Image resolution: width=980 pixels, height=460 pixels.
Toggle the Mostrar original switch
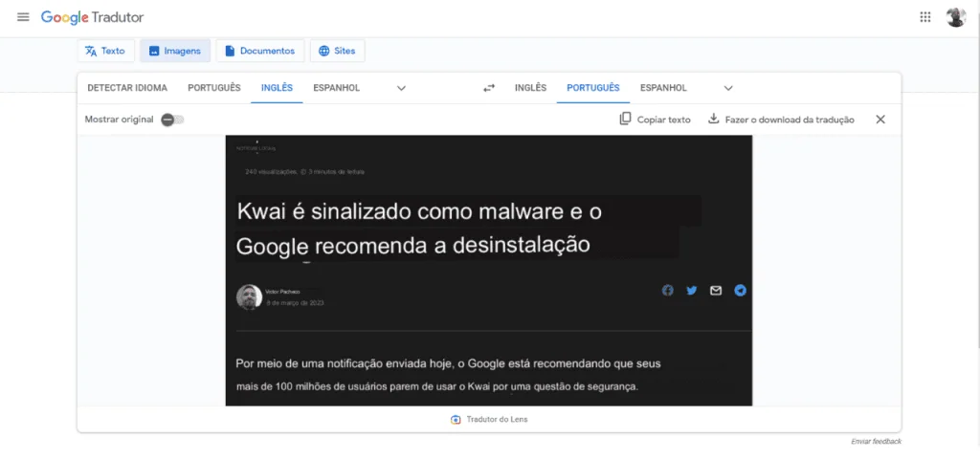[172, 120]
